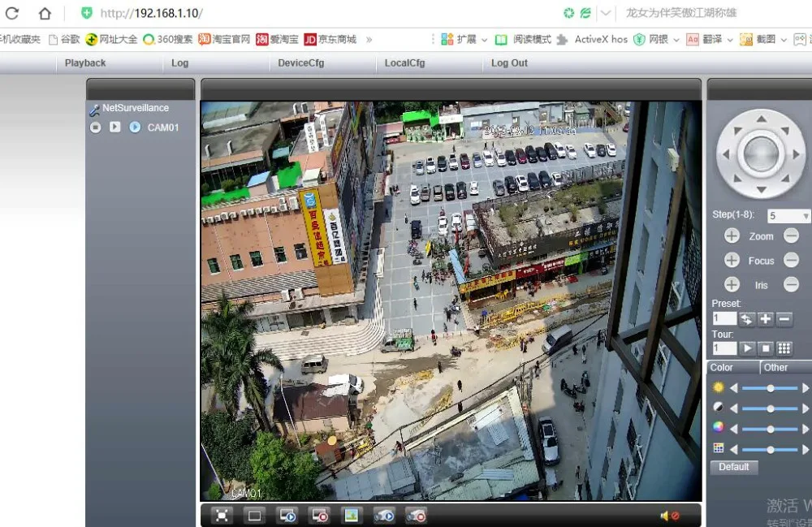Click CAM01 stop-circle icon
Image resolution: width=812 pixels, height=527 pixels.
95,127
